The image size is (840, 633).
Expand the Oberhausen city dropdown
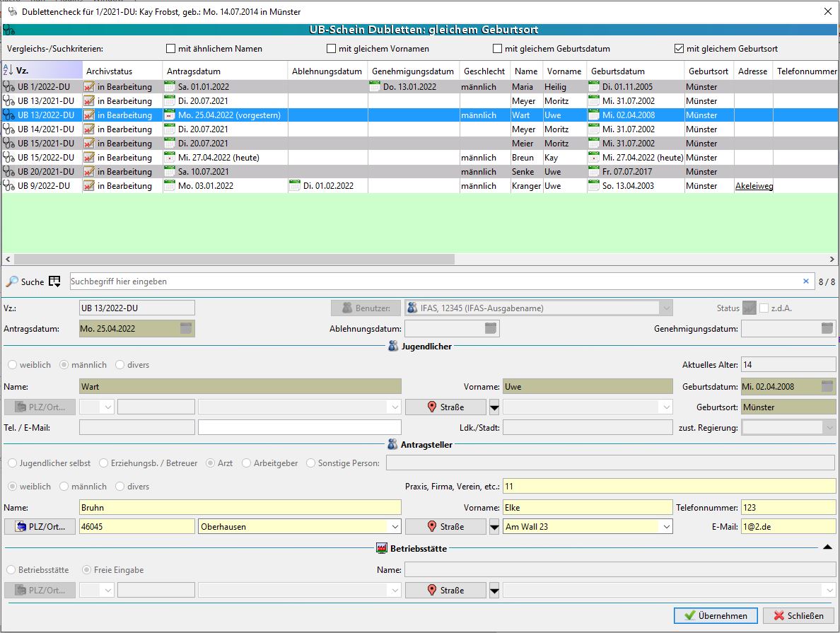[x=394, y=527]
